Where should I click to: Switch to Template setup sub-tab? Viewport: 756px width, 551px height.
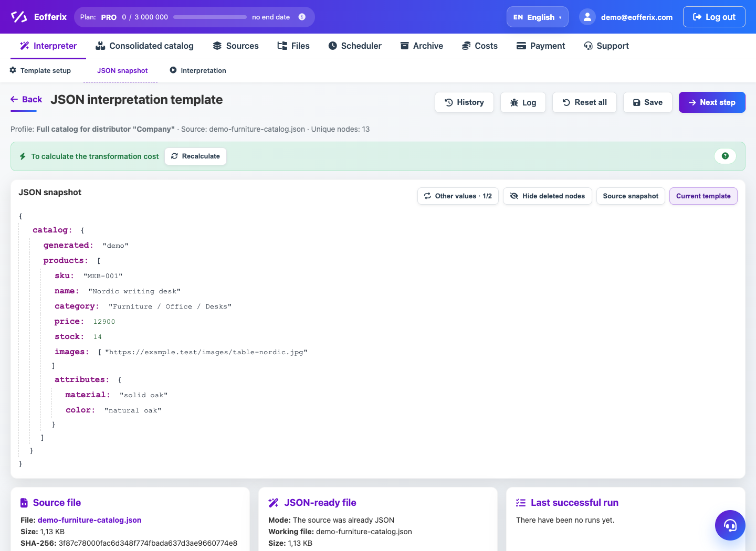coord(40,70)
